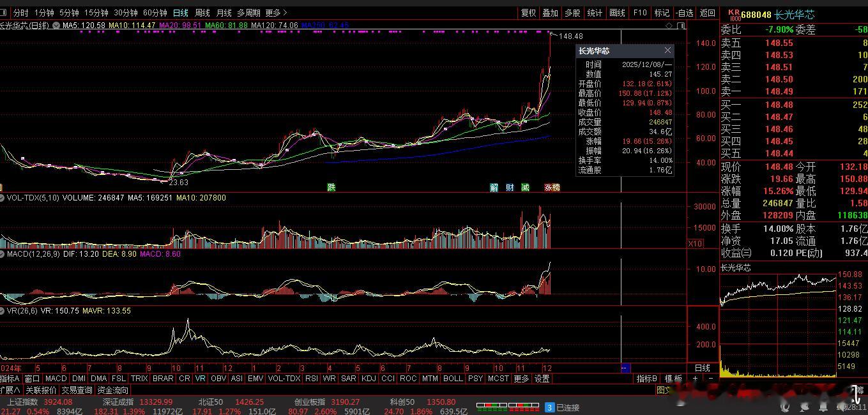This screenshot has width=868, height=415.
Task: Switch sub-chart indicator to BOLL
Action: (x=453, y=379)
